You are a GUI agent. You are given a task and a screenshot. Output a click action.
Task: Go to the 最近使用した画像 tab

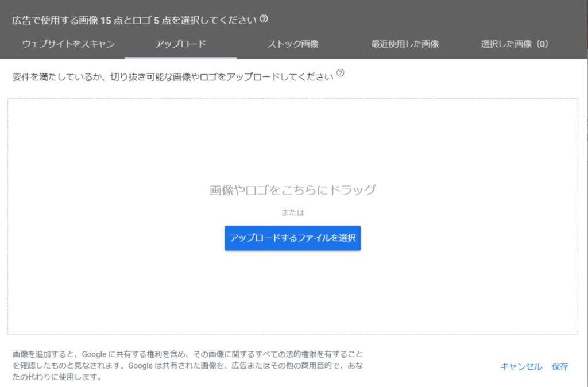coord(405,44)
